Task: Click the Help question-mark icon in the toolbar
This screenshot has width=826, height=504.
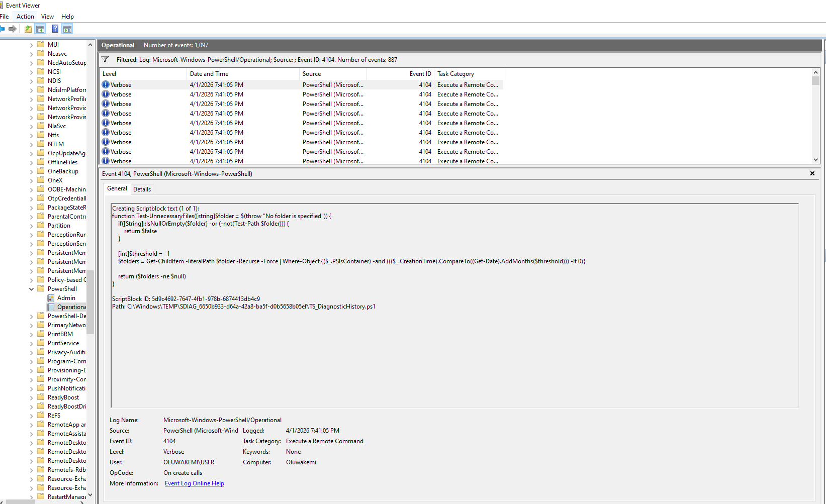Action: click(x=55, y=29)
